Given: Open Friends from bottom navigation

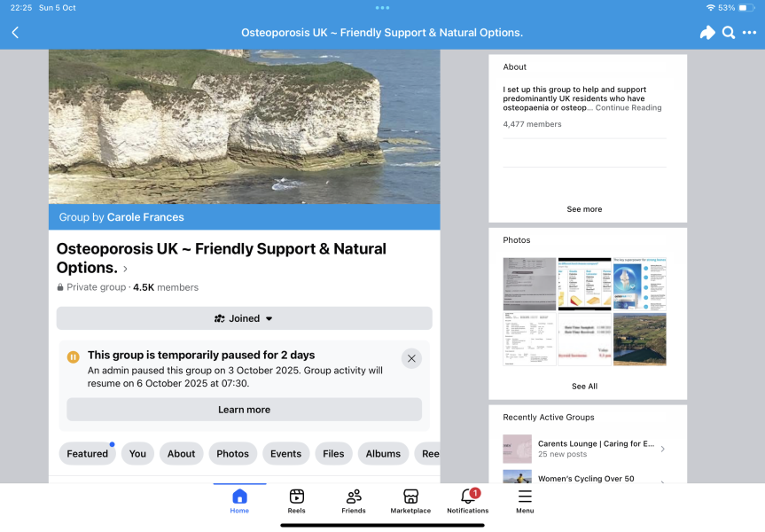Looking at the screenshot, I should [x=354, y=501].
